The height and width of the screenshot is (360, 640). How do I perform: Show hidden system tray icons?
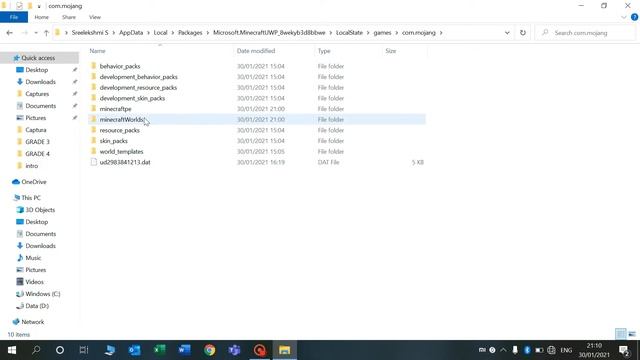tap(503, 350)
